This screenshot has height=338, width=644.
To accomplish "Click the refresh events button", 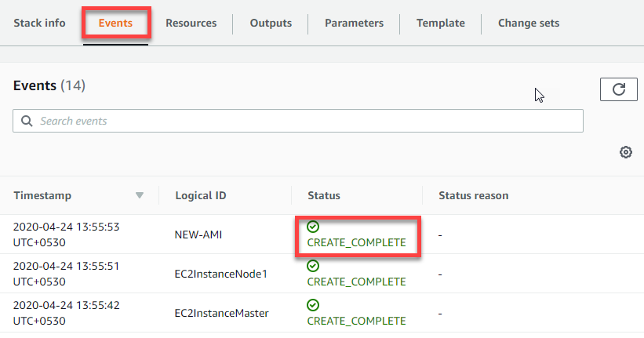I will tap(618, 89).
